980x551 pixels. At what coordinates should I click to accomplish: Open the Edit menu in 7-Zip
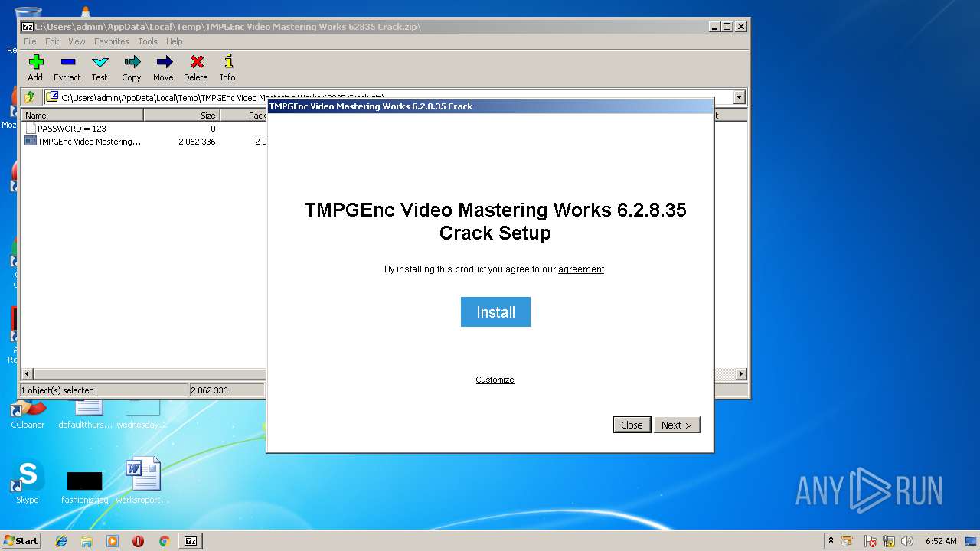click(52, 41)
